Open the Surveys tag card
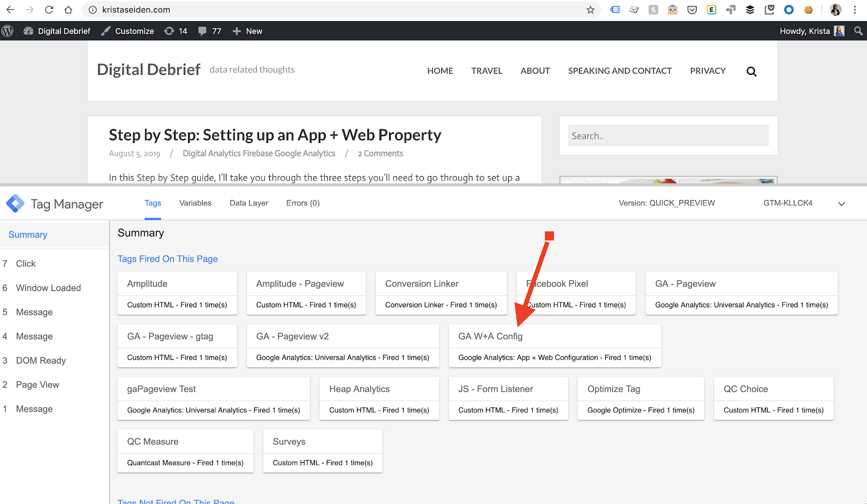 click(323, 451)
